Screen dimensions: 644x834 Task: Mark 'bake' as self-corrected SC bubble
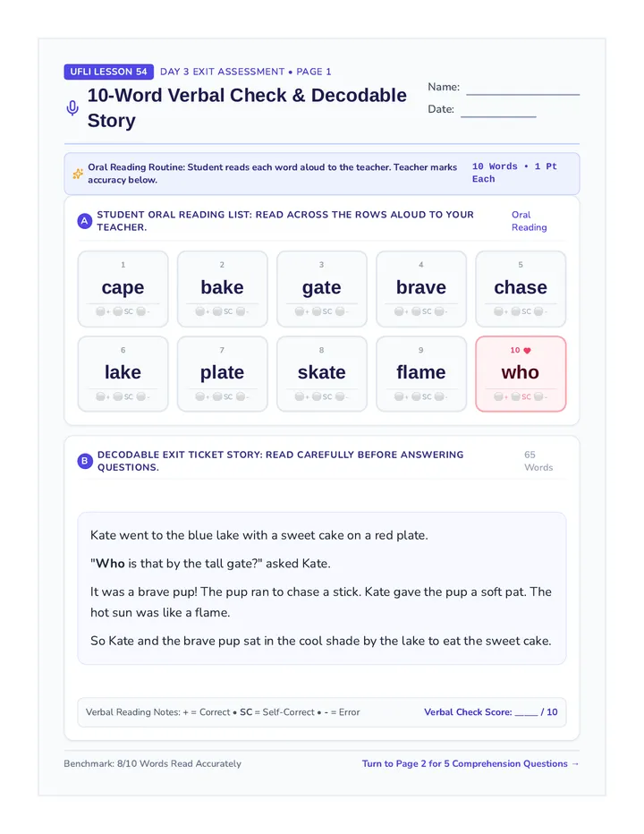(217, 311)
